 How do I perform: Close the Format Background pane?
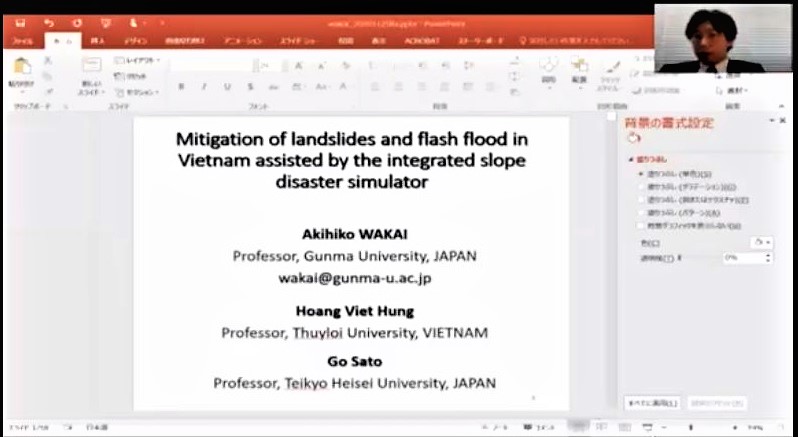coord(783,121)
